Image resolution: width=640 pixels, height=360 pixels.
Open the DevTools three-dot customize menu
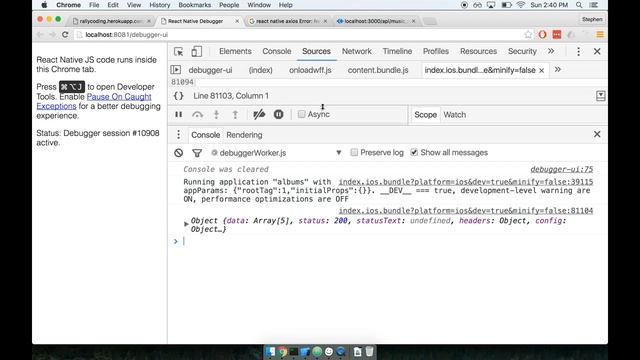pos(578,51)
